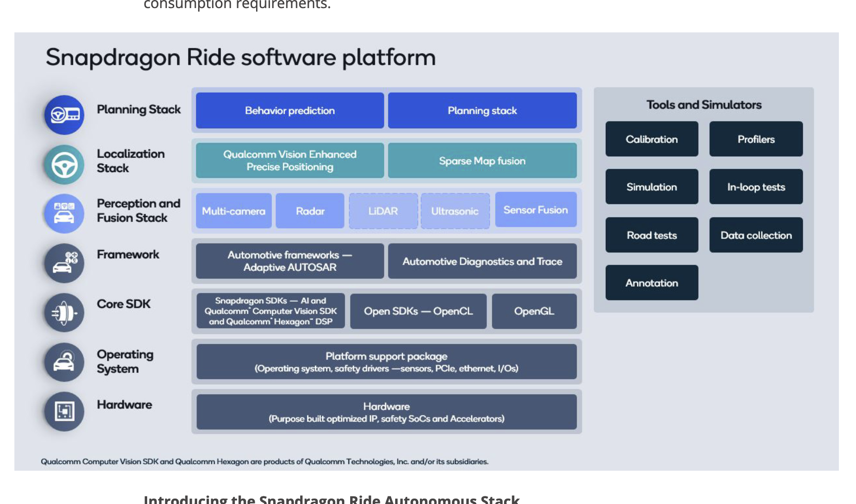Select the OpenGL block
Viewport: 856px width, 504px height.
click(x=534, y=311)
